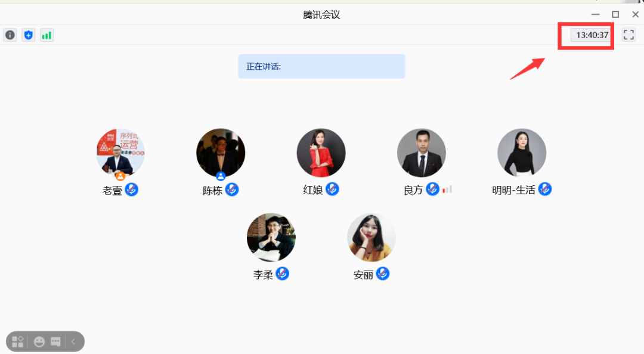Click the meeting timer showing 13:40:37
The height and width of the screenshot is (354, 644).
[592, 35]
